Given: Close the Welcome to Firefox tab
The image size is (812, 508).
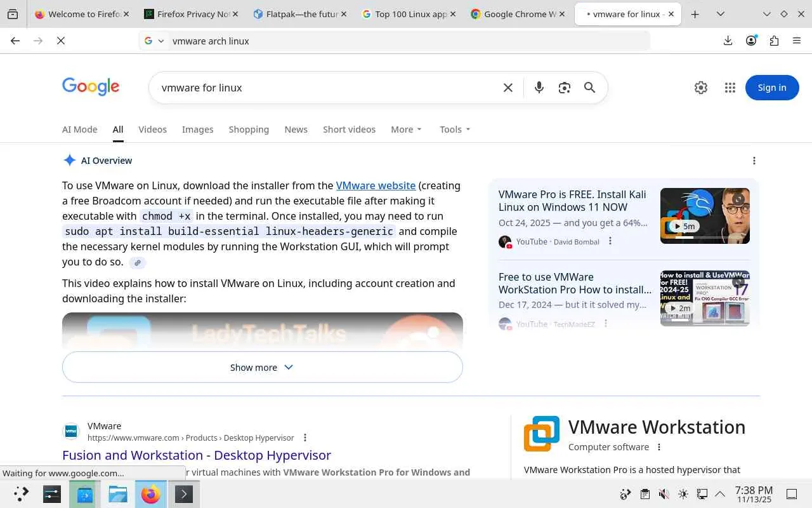Looking at the screenshot, I should tap(126, 14).
